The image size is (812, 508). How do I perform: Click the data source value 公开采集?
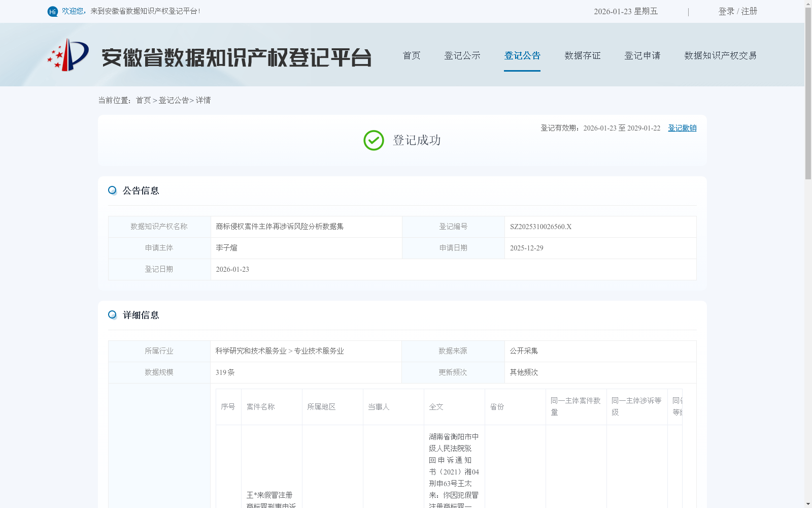[x=524, y=351]
